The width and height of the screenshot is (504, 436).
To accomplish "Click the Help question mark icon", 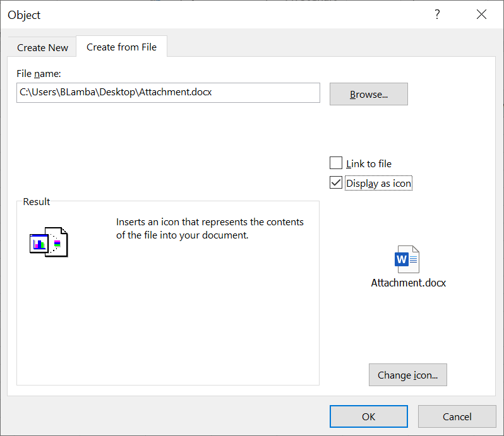I will [x=437, y=15].
